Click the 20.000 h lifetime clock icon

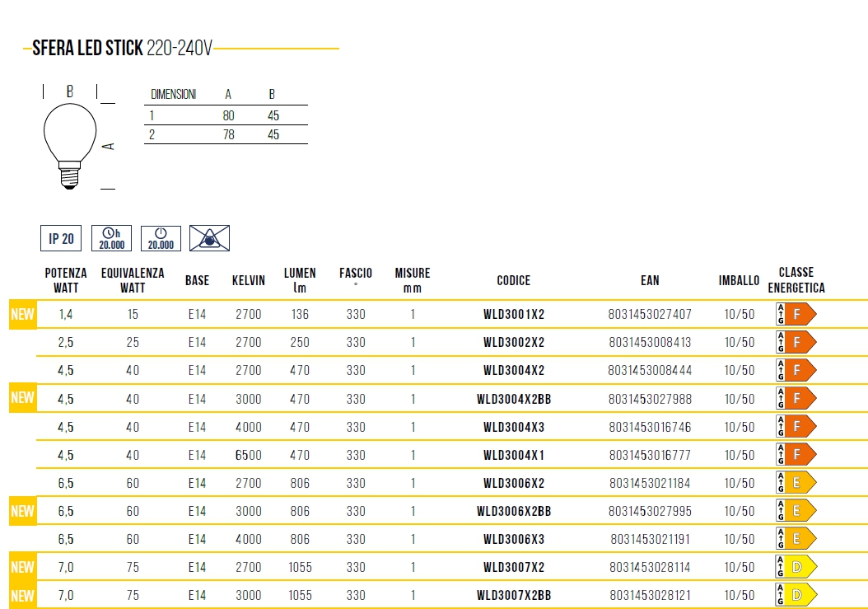click(111, 238)
